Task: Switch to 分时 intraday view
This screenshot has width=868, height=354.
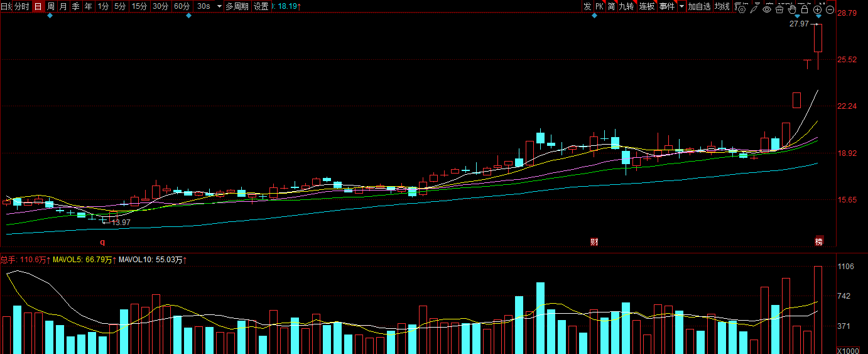Action: (x=21, y=6)
